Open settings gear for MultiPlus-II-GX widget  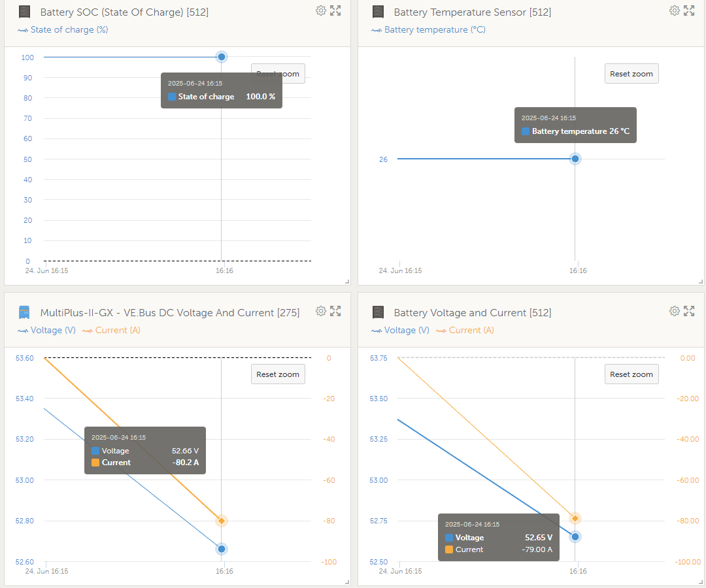point(321,311)
